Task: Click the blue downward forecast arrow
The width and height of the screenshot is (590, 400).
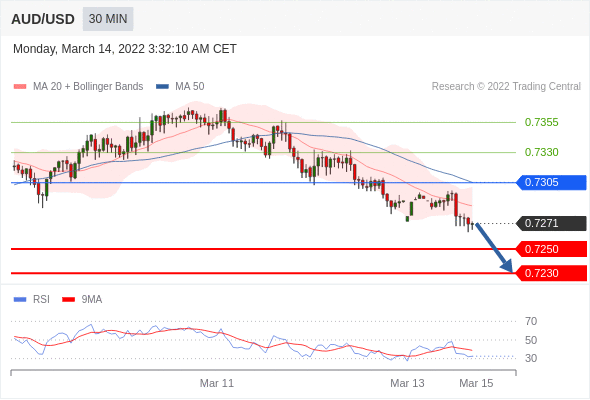Action: (494, 248)
